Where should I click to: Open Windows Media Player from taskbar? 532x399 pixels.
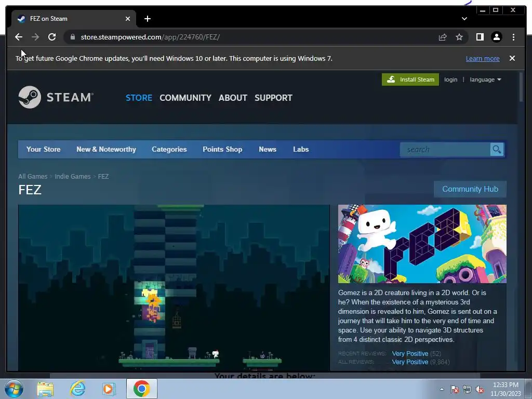pyautogui.click(x=109, y=389)
